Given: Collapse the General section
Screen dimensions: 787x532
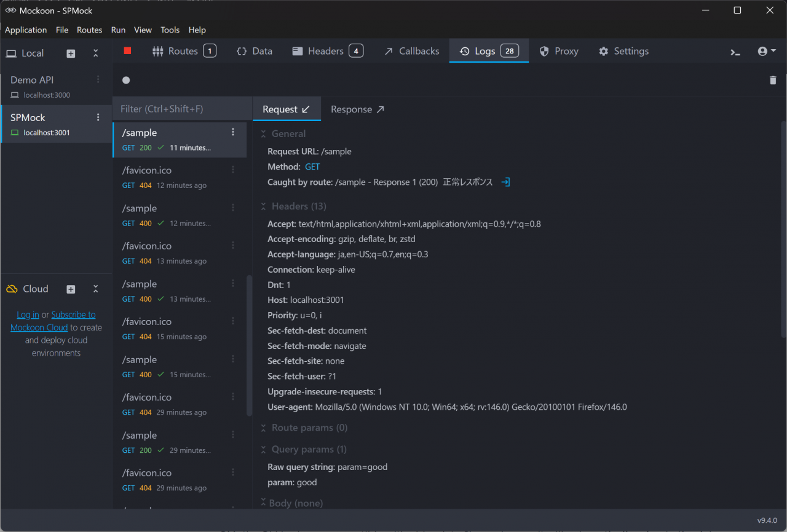Looking at the screenshot, I should tap(263, 134).
